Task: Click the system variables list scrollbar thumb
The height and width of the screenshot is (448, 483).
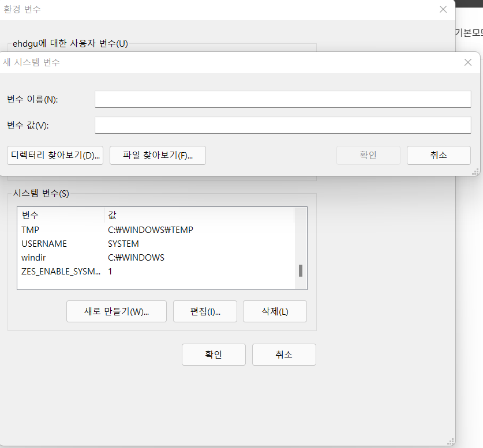Action: click(x=301, y=271)
